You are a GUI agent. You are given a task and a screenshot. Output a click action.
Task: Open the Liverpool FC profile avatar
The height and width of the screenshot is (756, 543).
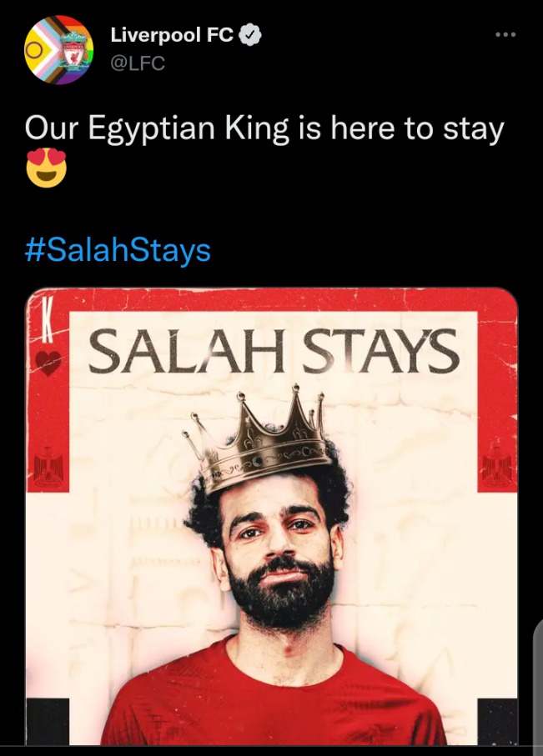[59, 50]
